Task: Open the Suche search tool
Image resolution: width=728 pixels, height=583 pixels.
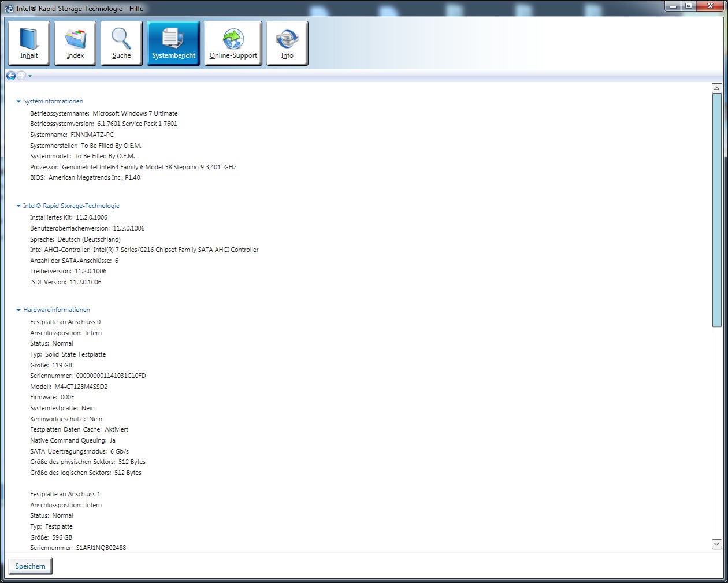Action: (x=121, y=43)
